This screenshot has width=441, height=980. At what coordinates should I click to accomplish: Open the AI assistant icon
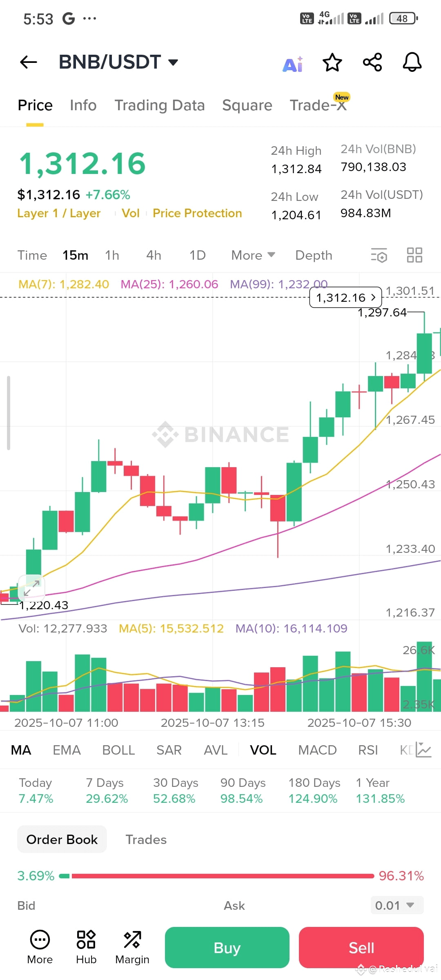pyautogui.click(x=293, y=64)
